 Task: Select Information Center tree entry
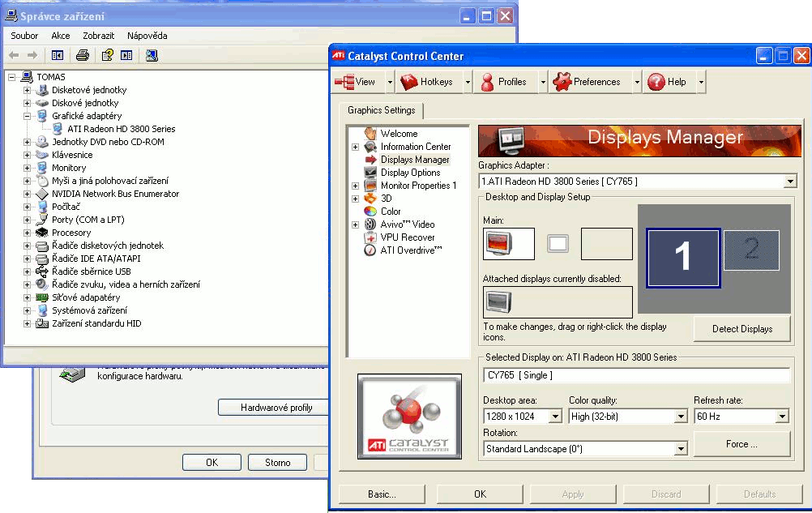tap(416, 147)
